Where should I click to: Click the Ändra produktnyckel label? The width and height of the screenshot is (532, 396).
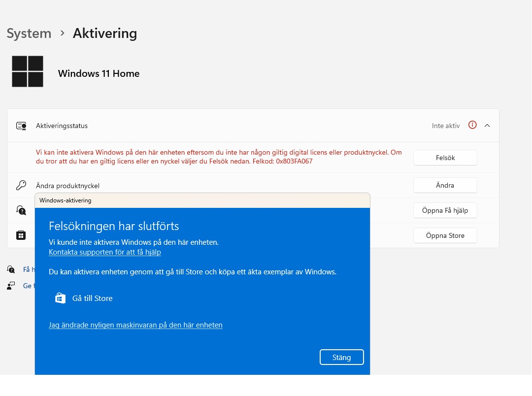[67, 186]
